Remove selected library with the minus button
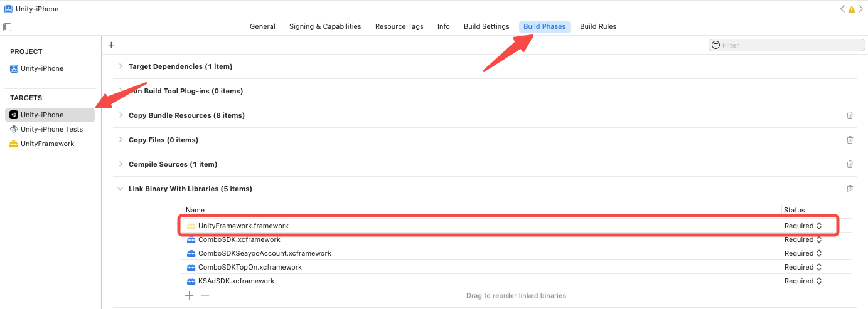This screenshot has height=309, width=868. click(205, 295)
